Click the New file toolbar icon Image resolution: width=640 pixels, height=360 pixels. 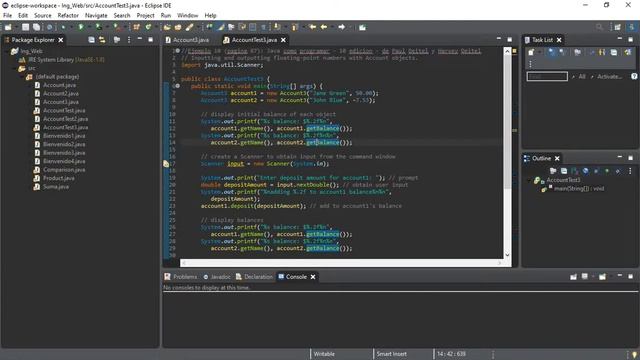click(x=8, y=27)
